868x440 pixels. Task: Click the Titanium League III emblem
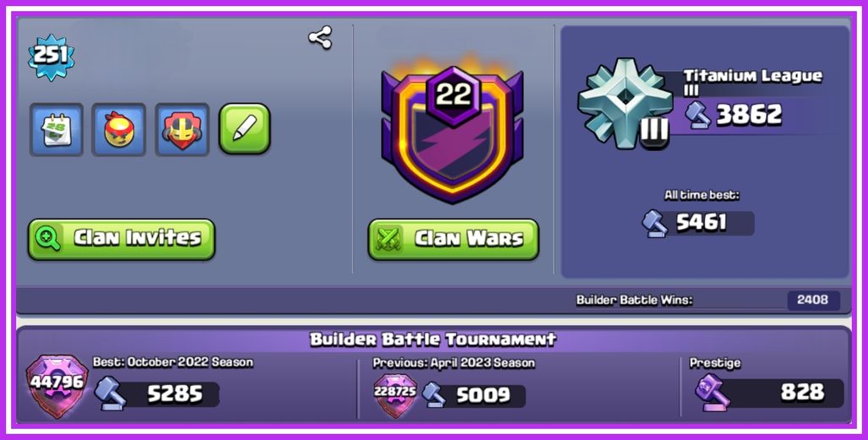[x=625, y=104]
